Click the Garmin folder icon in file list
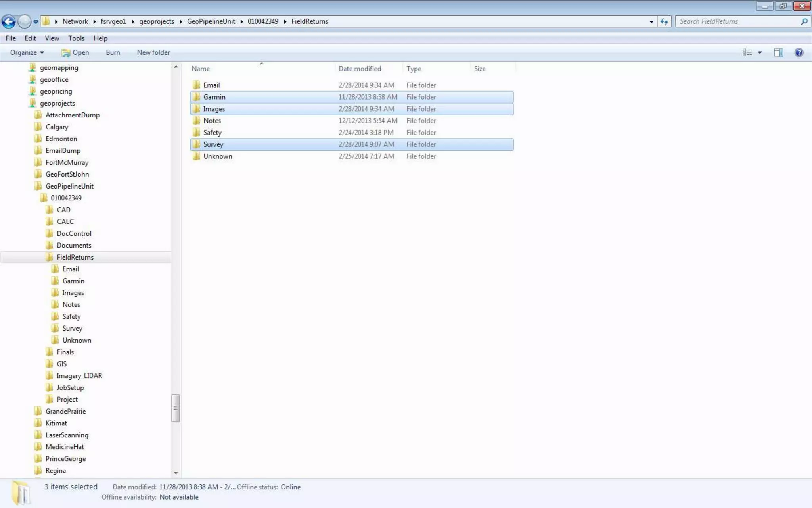This screenshot has width=812, height=508. [x=196, y=97]
